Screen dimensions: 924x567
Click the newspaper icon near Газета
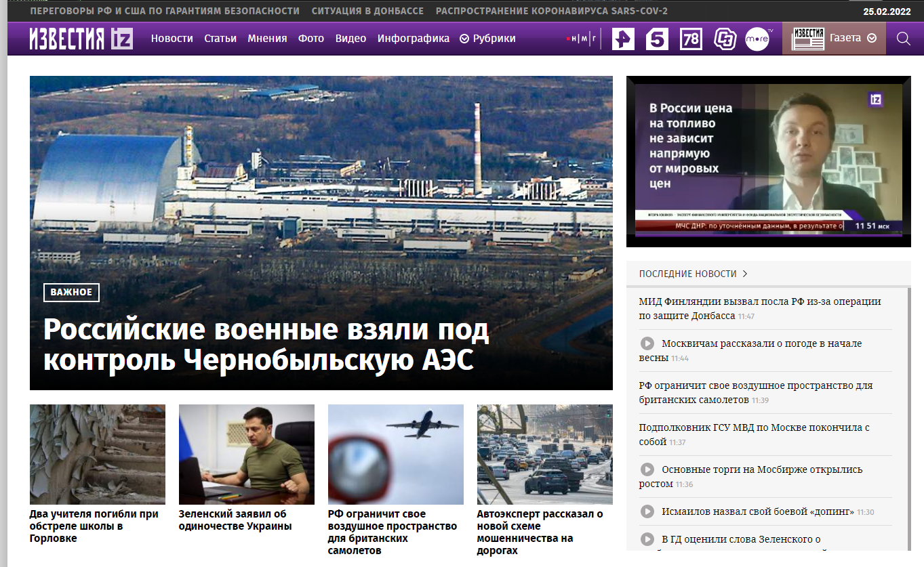tap(809, 39)
